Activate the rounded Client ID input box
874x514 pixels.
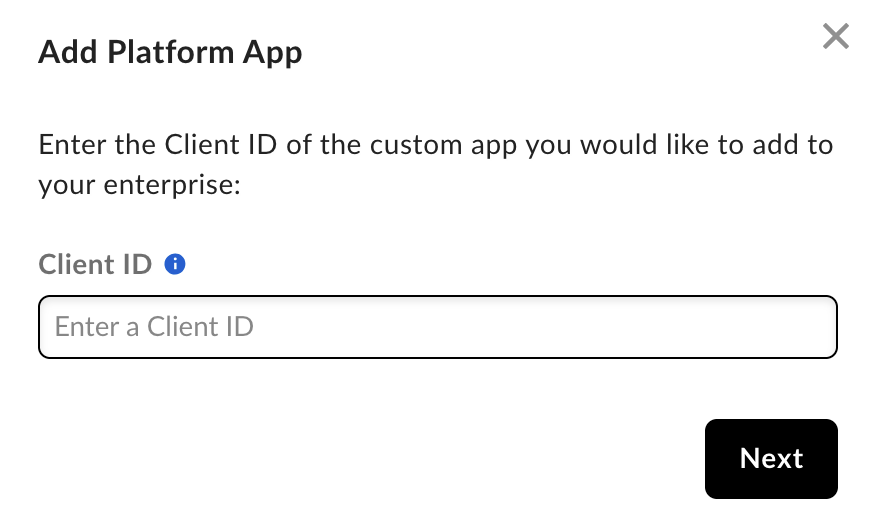coord(437,326)
